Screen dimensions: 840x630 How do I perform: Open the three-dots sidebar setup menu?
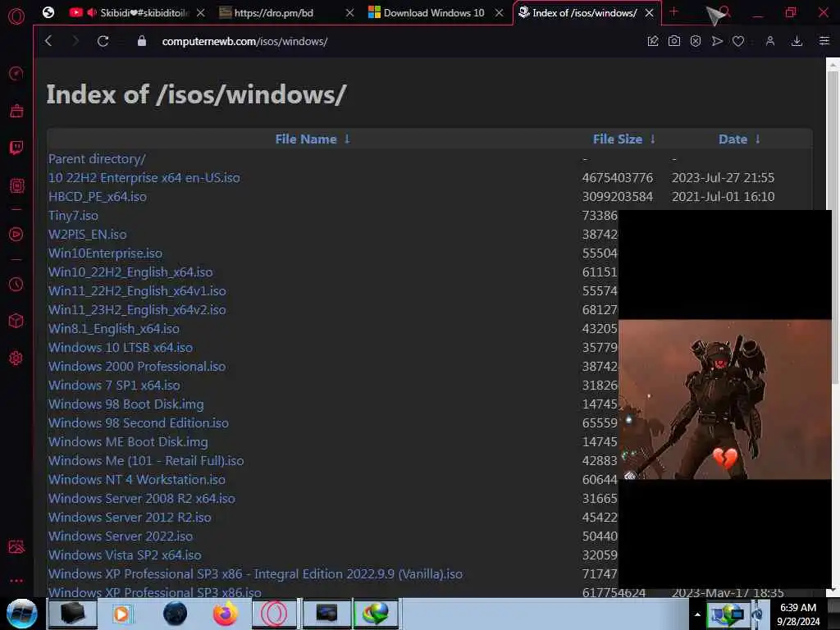point(16,580)
